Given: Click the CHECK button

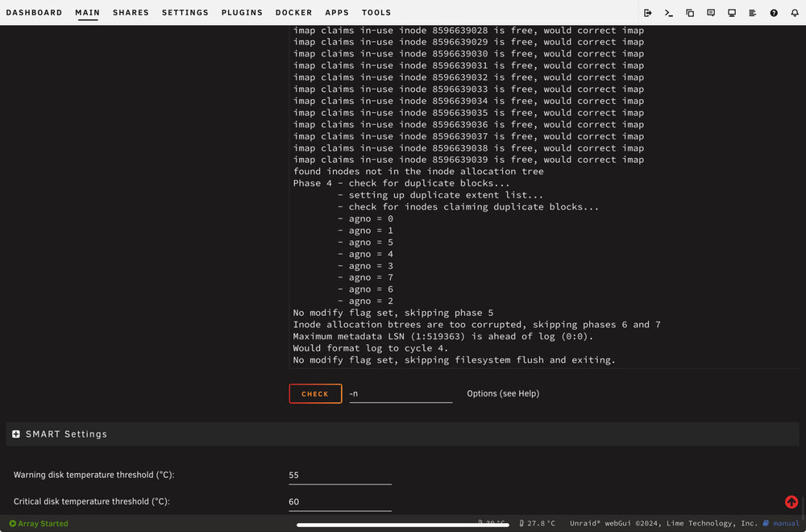Looking at the screenshot, I should 315,393.
